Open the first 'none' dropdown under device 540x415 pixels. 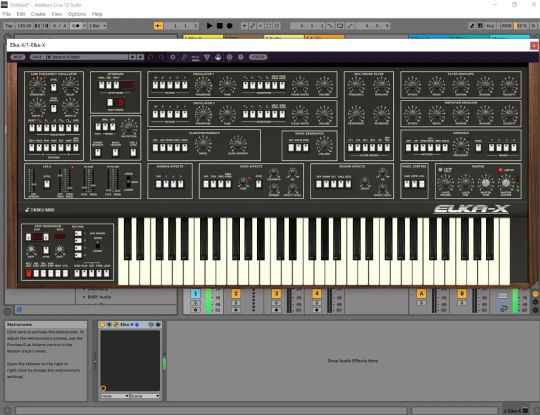click(114, 396)
